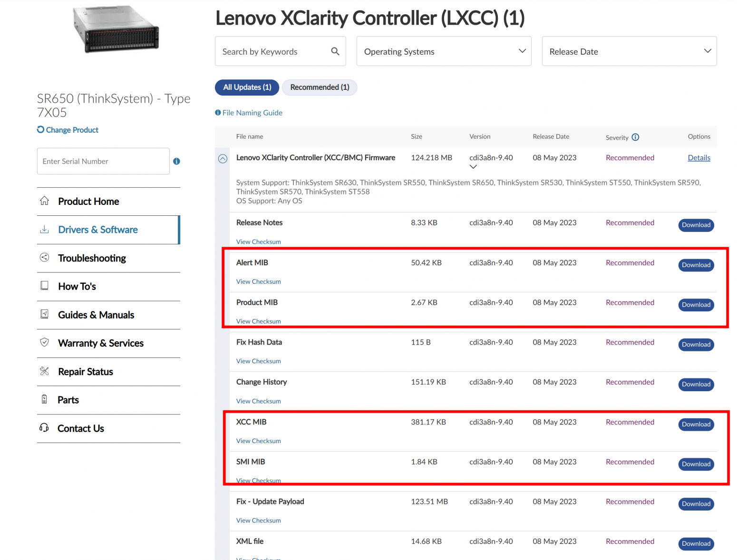Click the Search by Keywords field
This screenshot has height=560, width=737.
[x=281, y=51]
